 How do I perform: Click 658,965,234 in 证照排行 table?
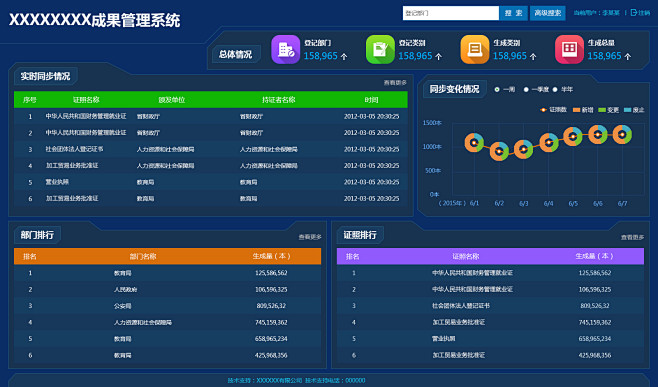[x=595, y=339]
